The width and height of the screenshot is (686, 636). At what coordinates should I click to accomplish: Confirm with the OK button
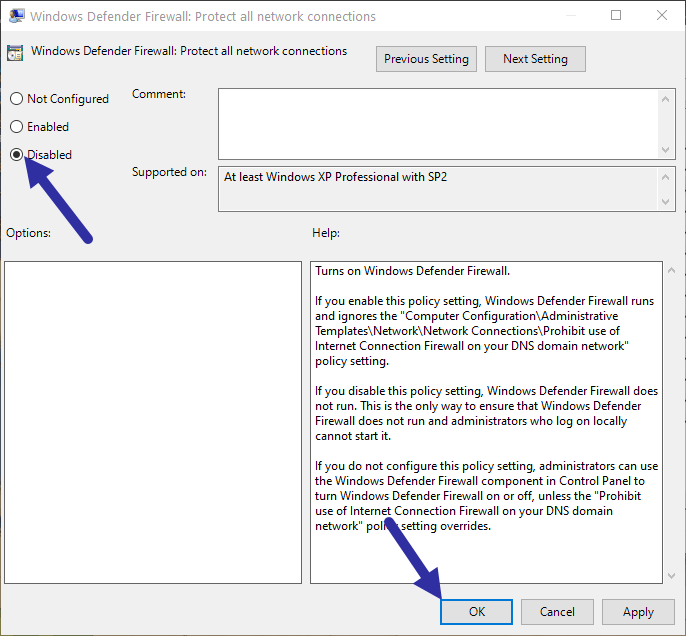pos(476,612)
